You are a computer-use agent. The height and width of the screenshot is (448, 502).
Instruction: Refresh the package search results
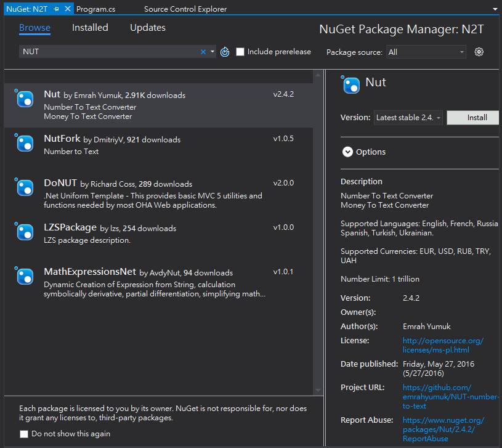point(225,52)
